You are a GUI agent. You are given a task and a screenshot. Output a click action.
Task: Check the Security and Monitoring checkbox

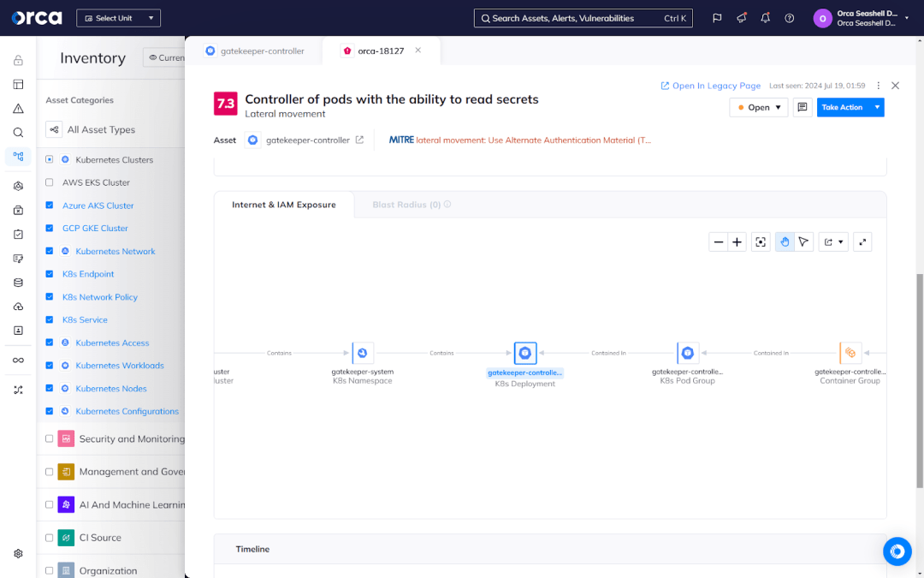pos(50,438)
